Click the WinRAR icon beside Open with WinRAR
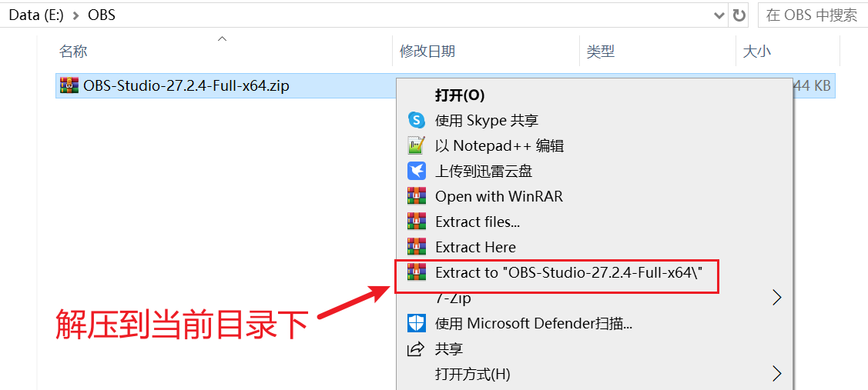This screenshot has width=868, height=390. click(x=417, y=196)
